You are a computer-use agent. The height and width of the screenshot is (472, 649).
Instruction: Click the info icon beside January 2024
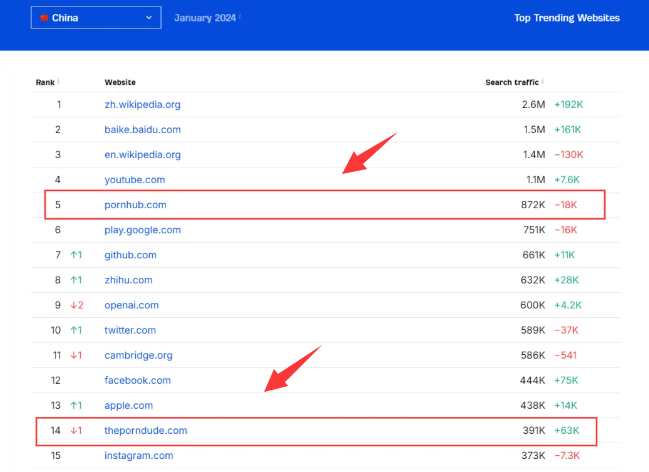tap(240, 16)
